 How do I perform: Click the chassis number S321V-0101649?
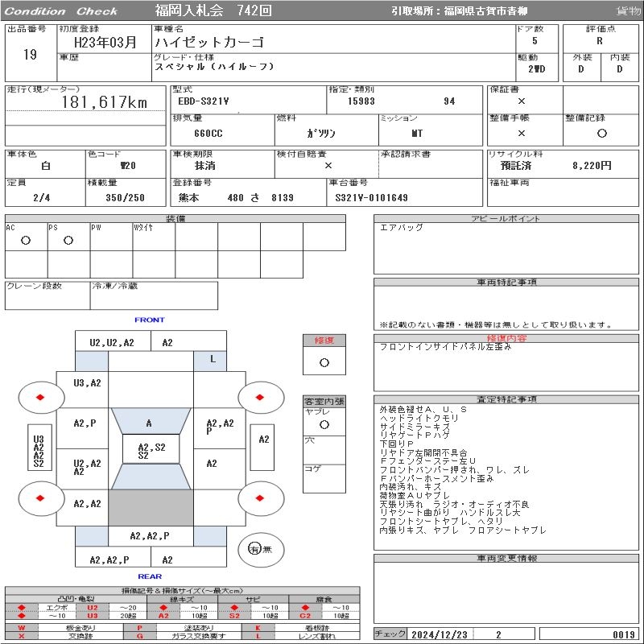tap(372, 198)
